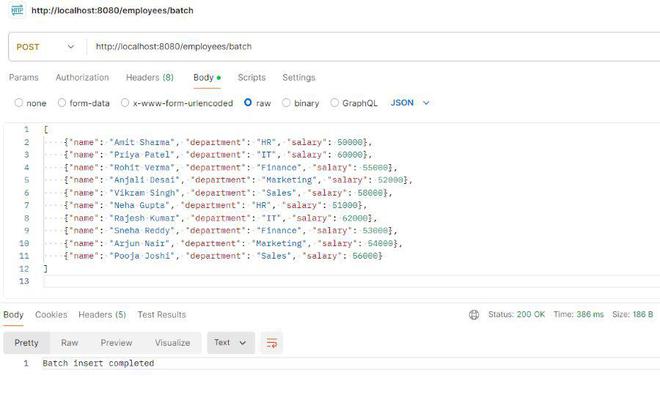Switch to the response Cookies tab
The width and height of the screenshot is (660, 411).
click(51, 315)
